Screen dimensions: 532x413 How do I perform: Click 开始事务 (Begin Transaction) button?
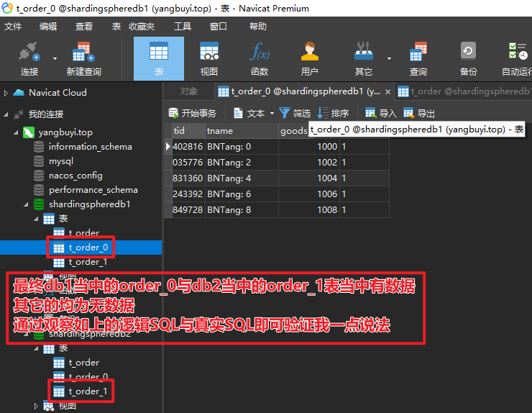pos(193,113)
